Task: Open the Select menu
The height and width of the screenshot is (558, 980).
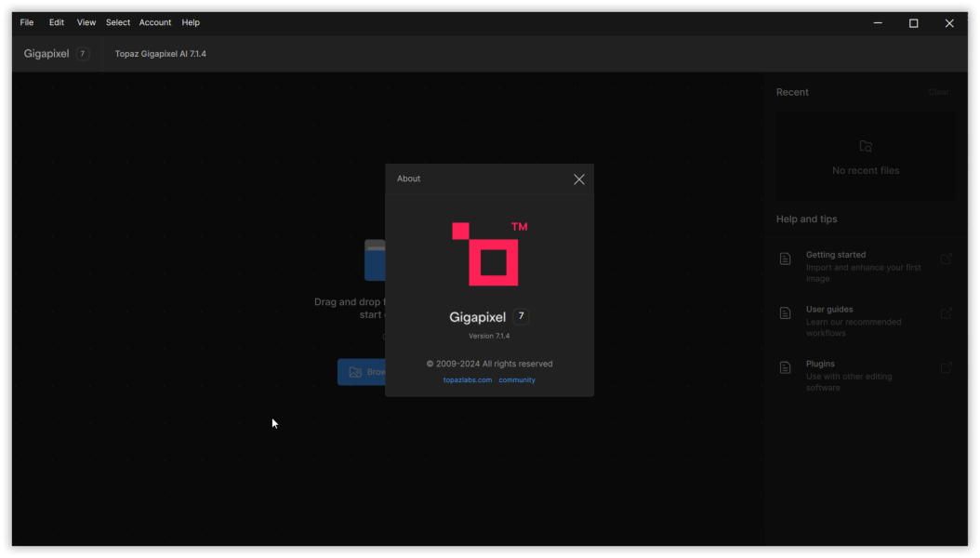Action: click(118, 22)
